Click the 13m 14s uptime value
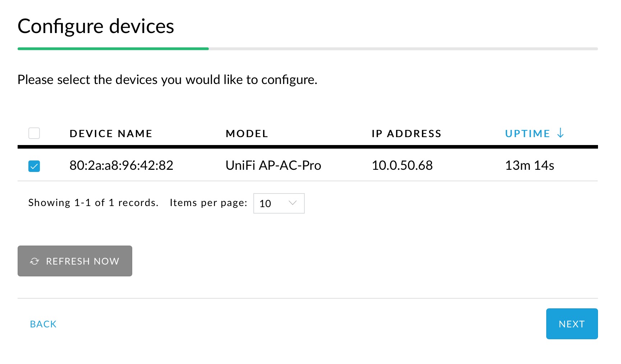621x364 pixels. (x=529, y=165)
